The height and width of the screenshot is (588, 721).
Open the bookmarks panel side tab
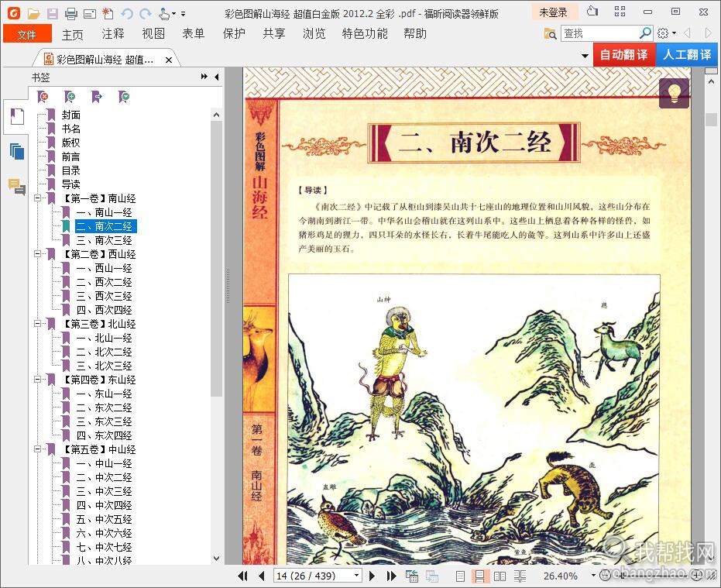(17, 116)
